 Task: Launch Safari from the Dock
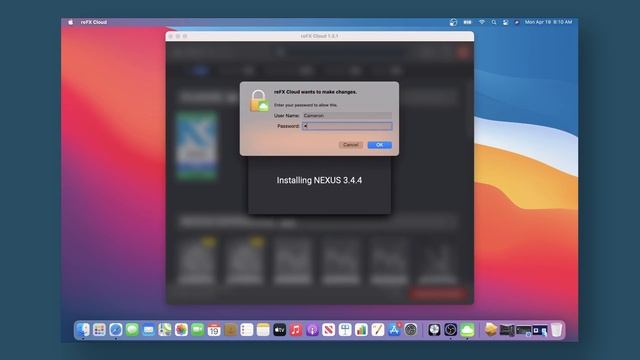tap(116, 329)
